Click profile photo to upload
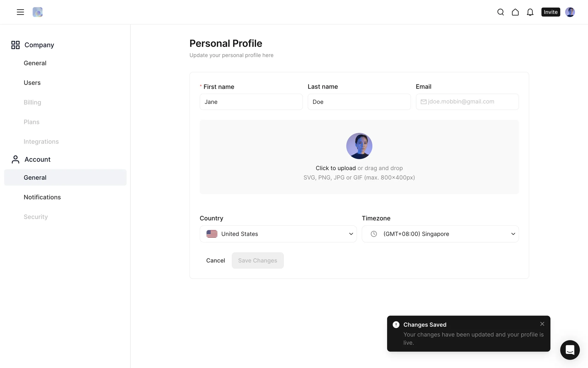 click(x=359, y=146)
